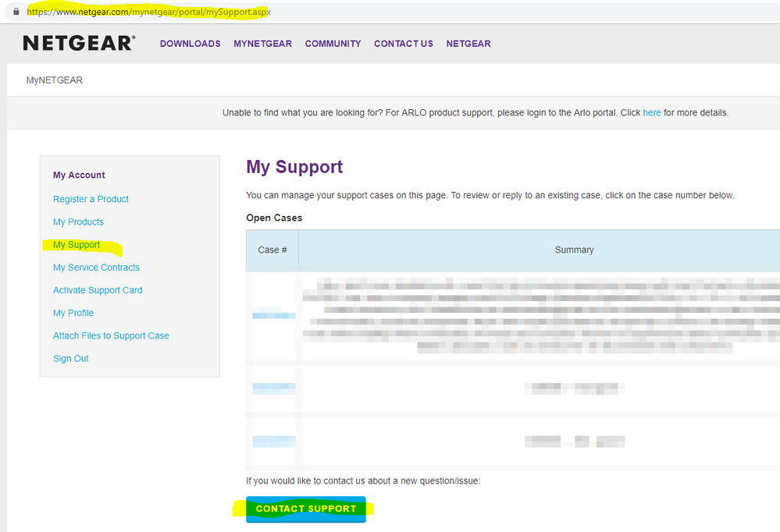Click the MyNETGEAR breadcrumb text
The image size is (780, 532).
[x=54, y=80]
